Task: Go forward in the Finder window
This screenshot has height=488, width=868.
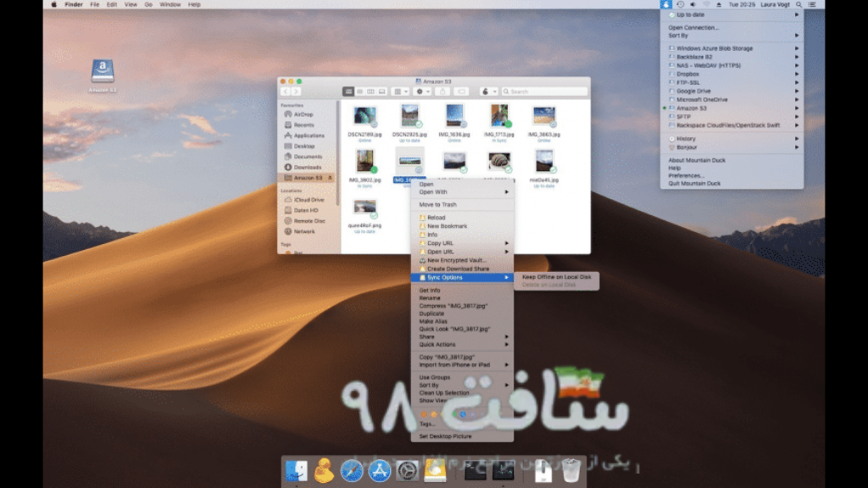Action: pyautogui.click(x=296, y=91)
